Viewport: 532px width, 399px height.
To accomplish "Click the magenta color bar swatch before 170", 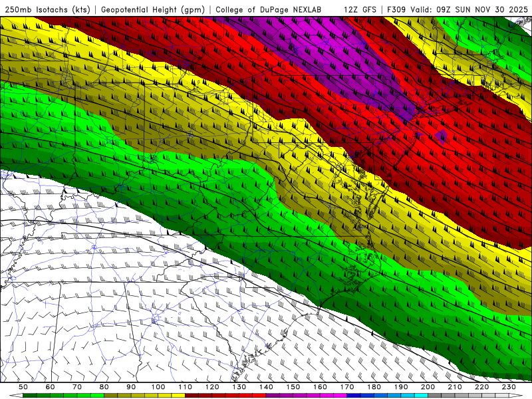I will (340, 395).
